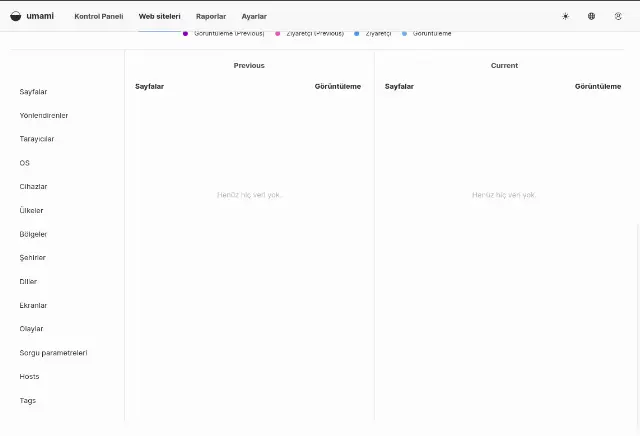
Task: Toggle Görüntüleme light blue legend item
Action: (x=427, y=33)
